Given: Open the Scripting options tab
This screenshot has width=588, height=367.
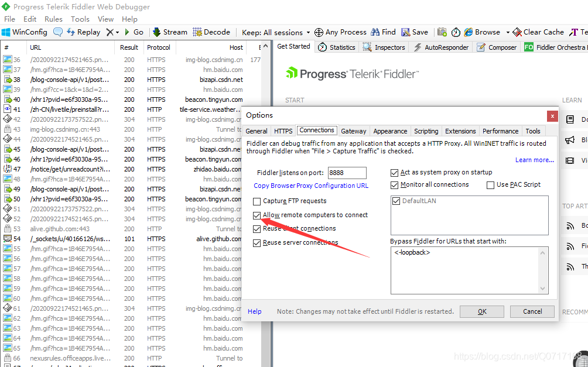Looking at the screenshot, I should tap(426, 131).
